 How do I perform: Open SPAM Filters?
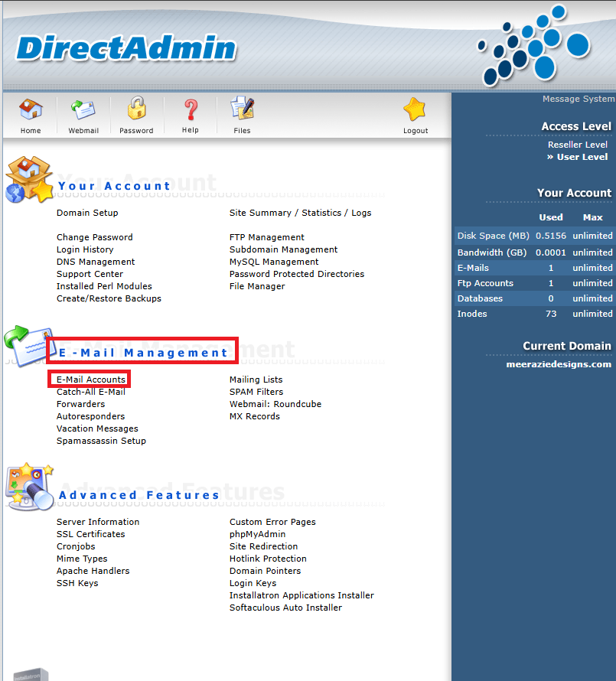pyautogui.click(x=256, y=392)
